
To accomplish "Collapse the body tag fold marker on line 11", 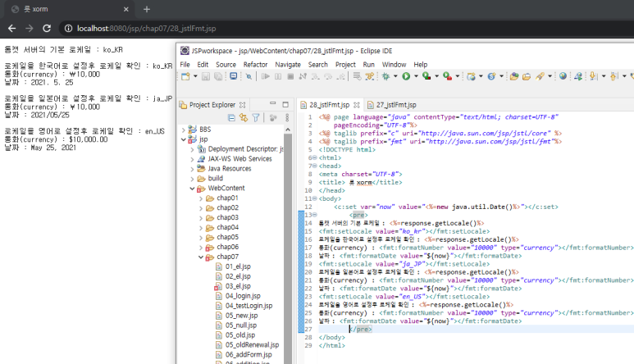I will tap(316, 198).
